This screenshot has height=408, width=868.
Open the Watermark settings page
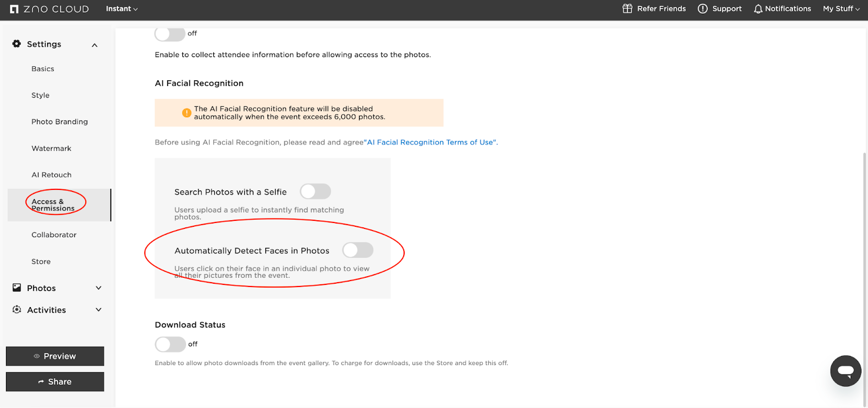pos(52,148)
